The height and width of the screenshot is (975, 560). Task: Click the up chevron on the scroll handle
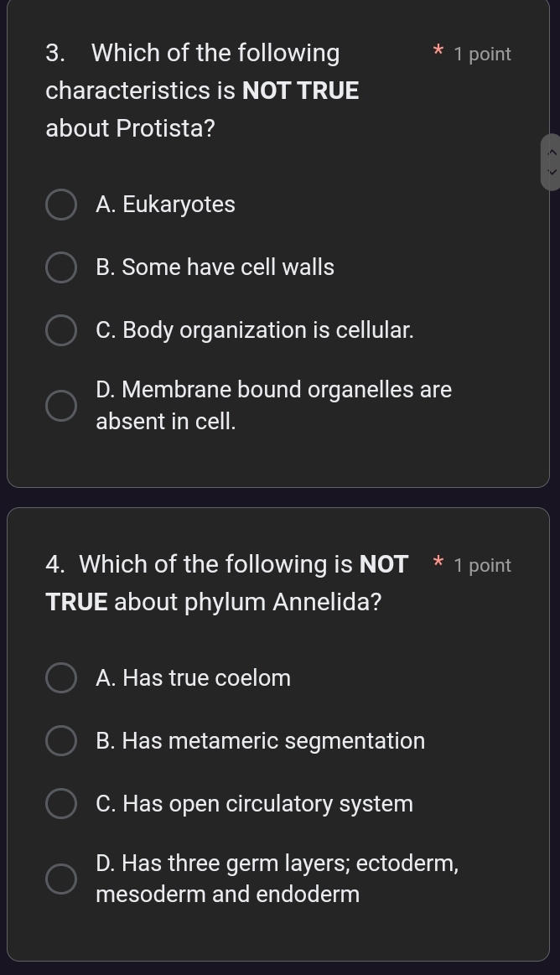(551, 153)
